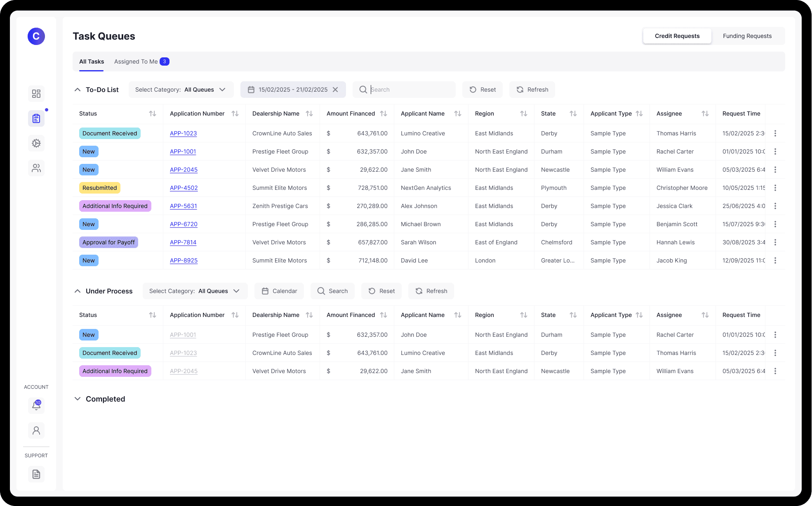812x506 pixels.
Task: Switch to Funding Requests tab
Action: point(747,36)
